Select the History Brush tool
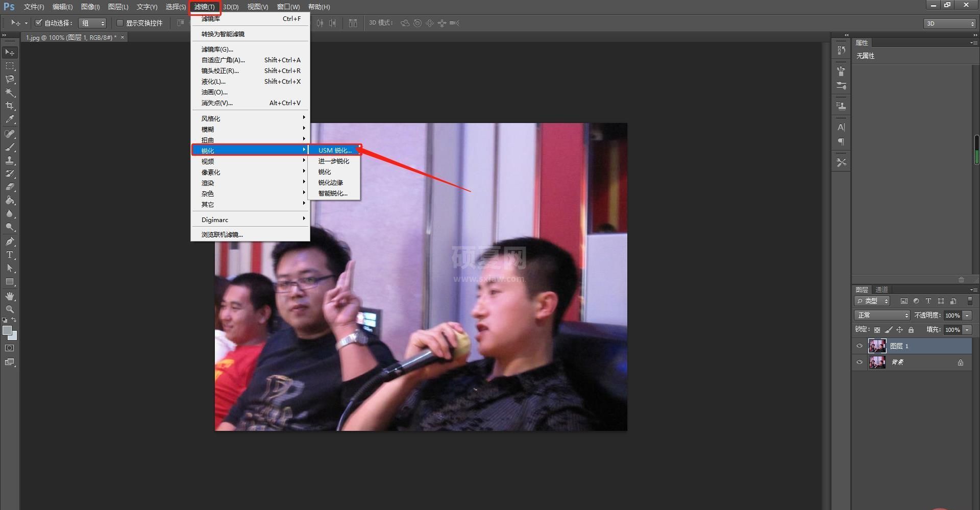Screen dimensions: 980x510 click(10, 174)
